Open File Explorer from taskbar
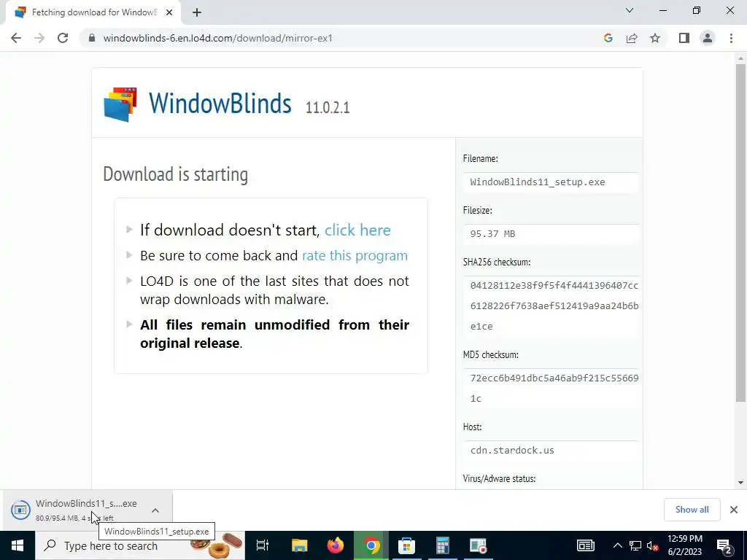This screenshot has height=560, width=747. pos(300,545)
